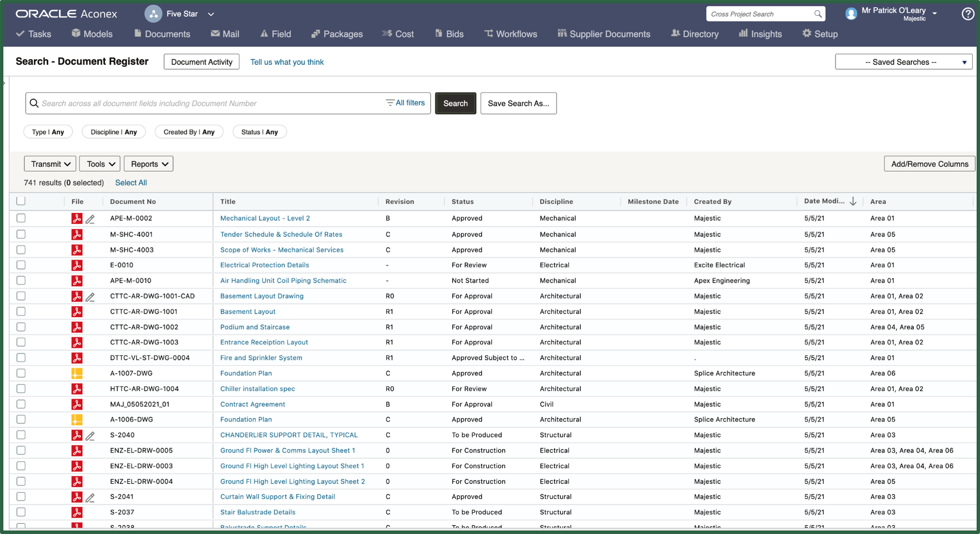Open the Reports dropdown menu

click(148, 164)
